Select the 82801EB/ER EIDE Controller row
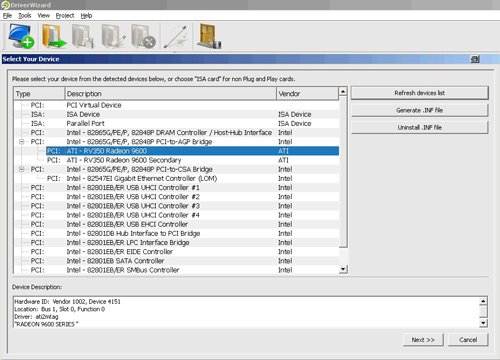Screen dimensions: 500x360 [x=176, y=252]
